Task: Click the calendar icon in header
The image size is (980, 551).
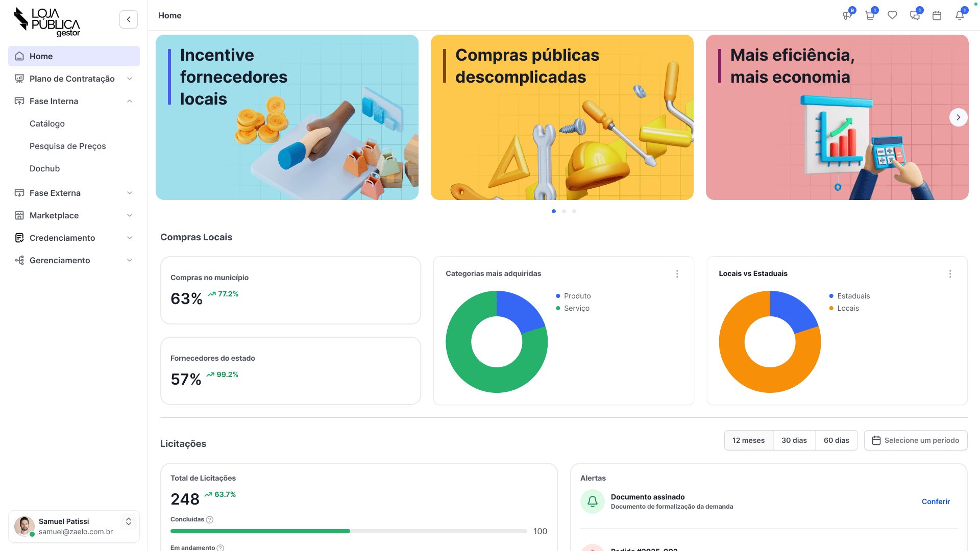Action: (x=937, y=15)
